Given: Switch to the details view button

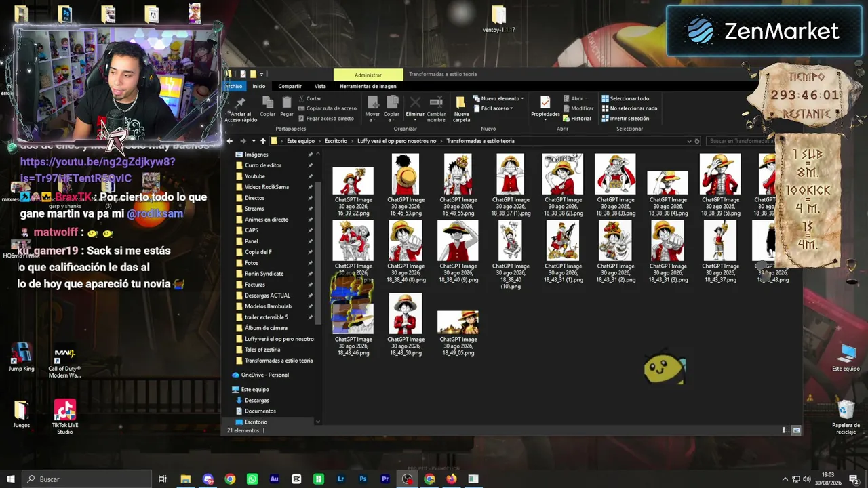Looking at the screenshot, I should click(785, 430).
